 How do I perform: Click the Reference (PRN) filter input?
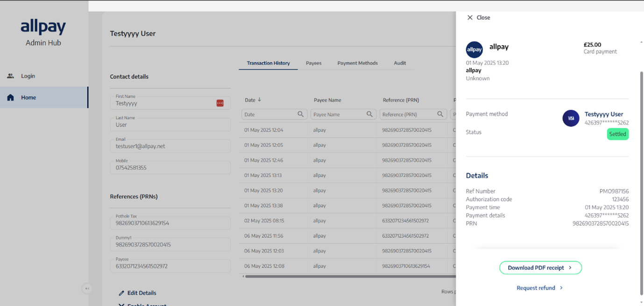tap(413, 114)
